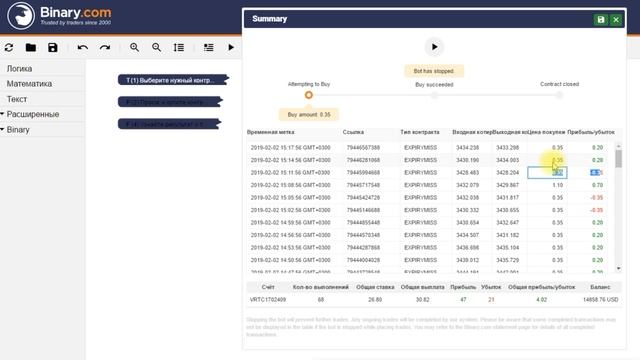Viewport: 640px width, 360px height.
Task: Select the block '(1) Выберите нужный контр...'
Action: click(x=173, y=80)
